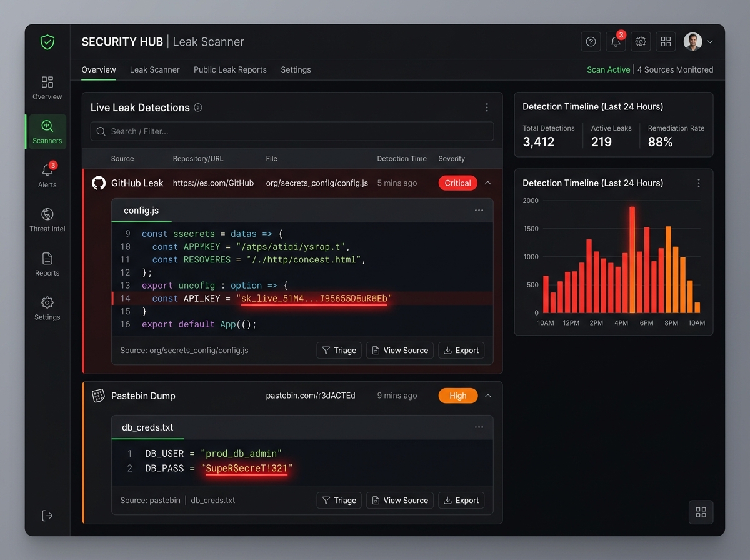Open the Public Leak Reports tab
The width and height of the screenshot is (750, 560).
(230, 70)
